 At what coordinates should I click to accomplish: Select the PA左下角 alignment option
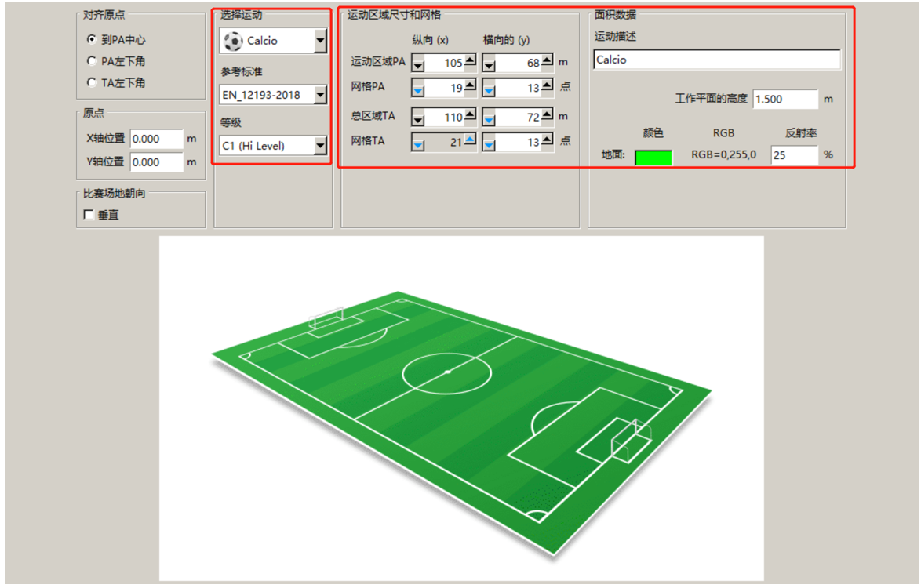(91, 61)
